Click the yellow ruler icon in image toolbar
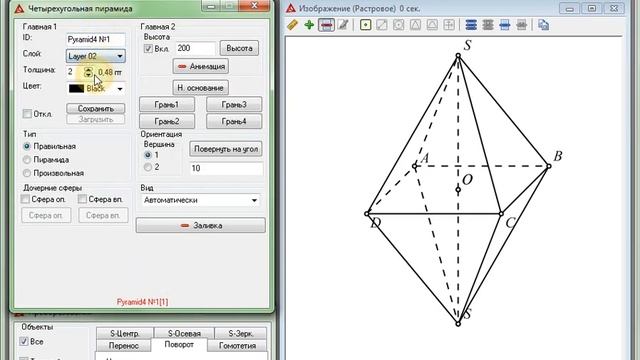 (292, 25)
